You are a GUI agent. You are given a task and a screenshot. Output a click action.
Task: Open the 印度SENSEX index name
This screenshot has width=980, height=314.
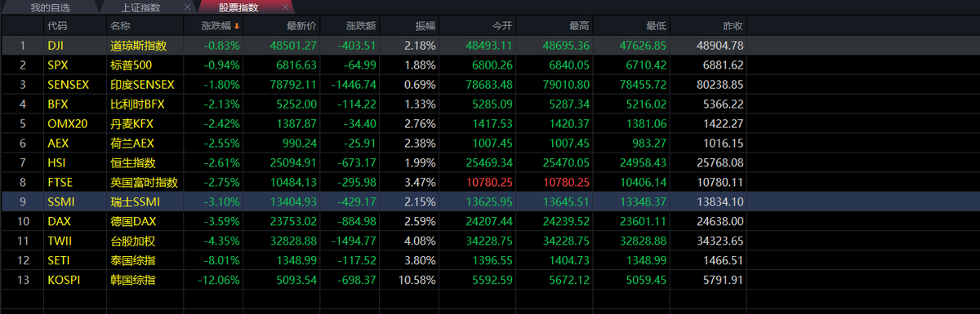143,84
